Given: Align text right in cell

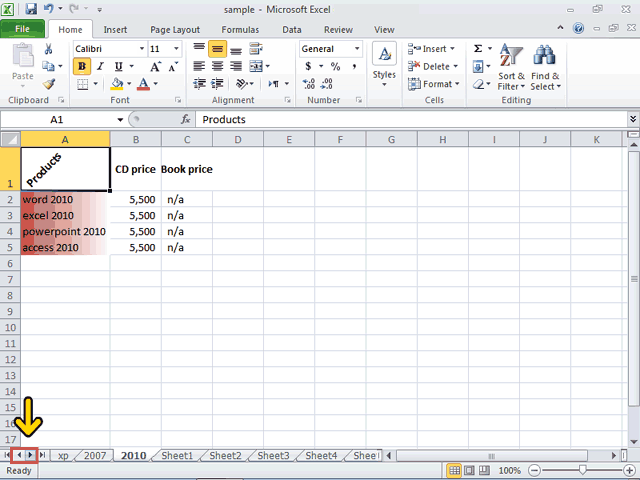Looking at the screenshot, I should pyautogui.click(x=236, y=66).
